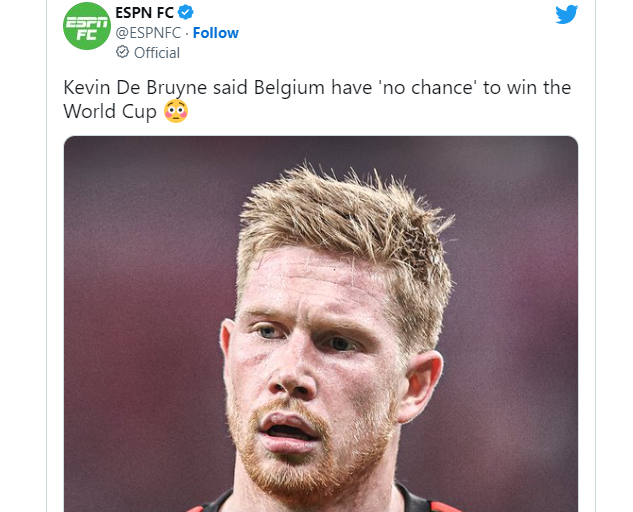Open the embedded tweet photo of the player
The height and width of the screenshot is (512, 633).
click(x=321, y=324)
